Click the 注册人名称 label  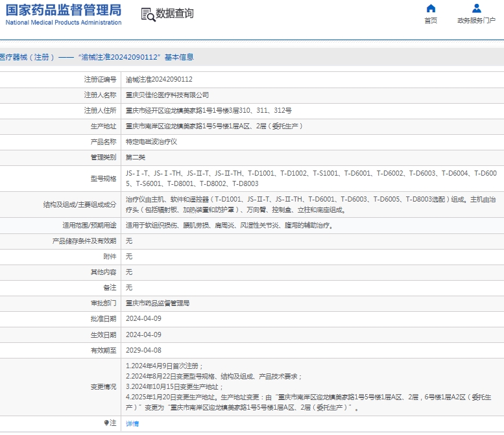tap(100, 95)
